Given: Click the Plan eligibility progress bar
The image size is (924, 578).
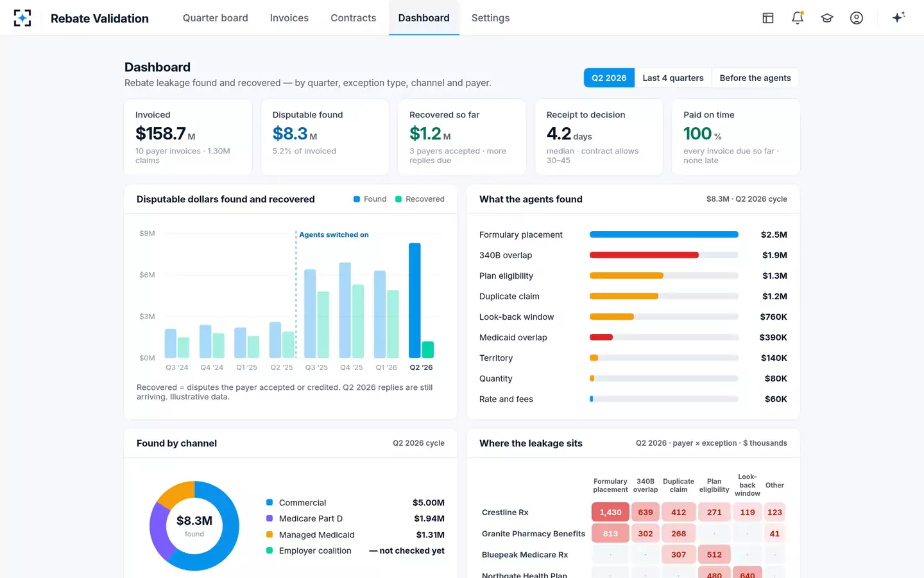Looking at the screenshot, I should pyautogui.click(x=664, y=276).
